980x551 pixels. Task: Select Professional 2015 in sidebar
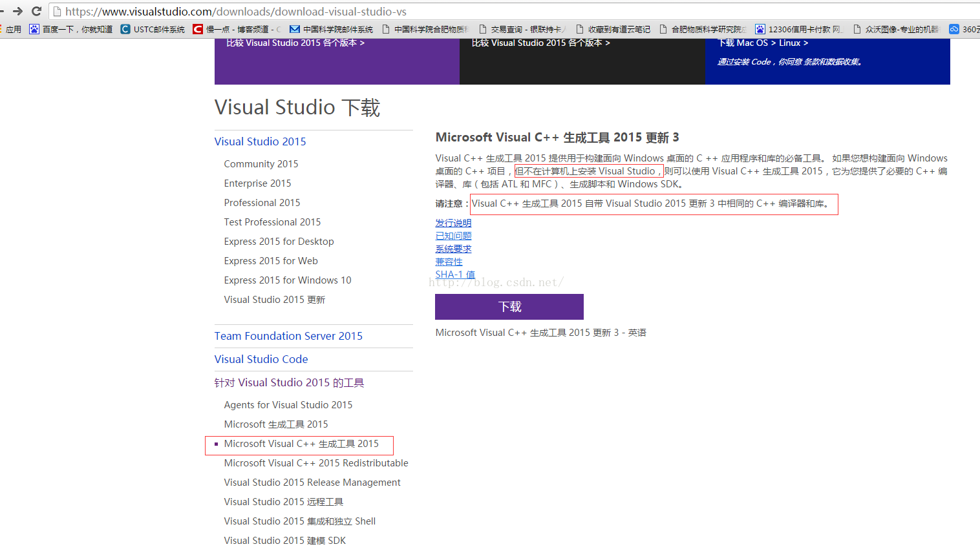(262, 203)
